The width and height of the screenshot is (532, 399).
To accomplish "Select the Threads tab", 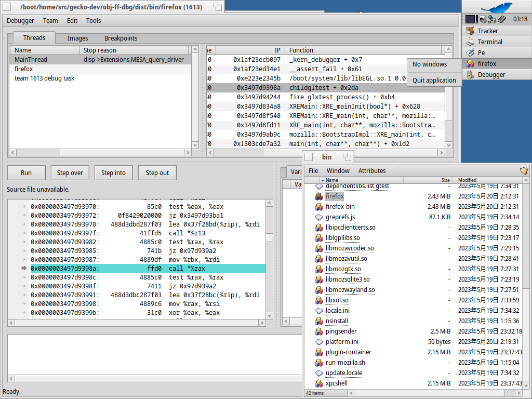I will point(34,37).
